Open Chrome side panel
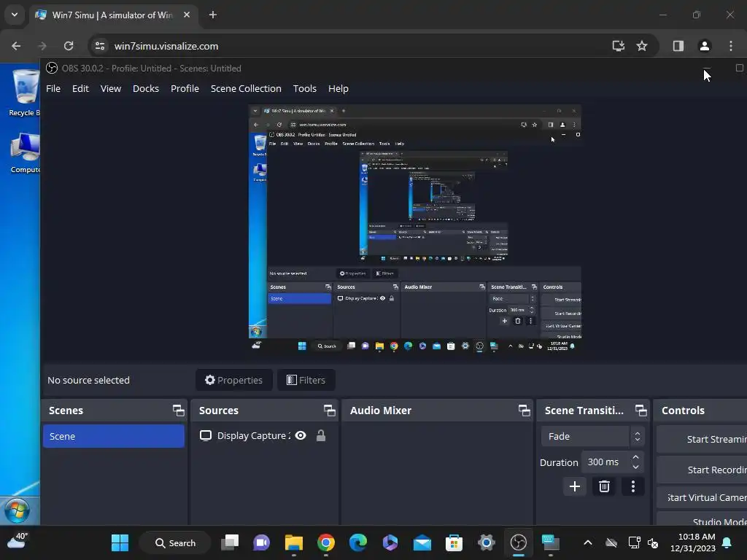The height and width of the screenshot is (560, 747). point(678,46)
